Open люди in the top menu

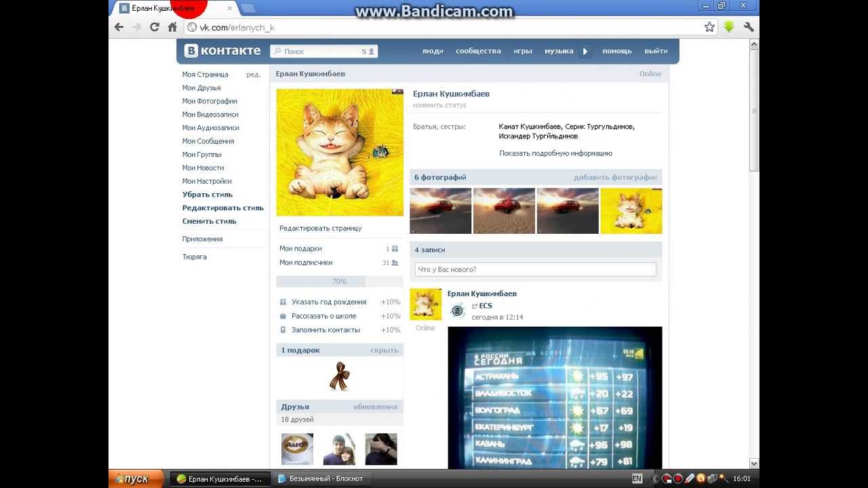pos(433,51)
